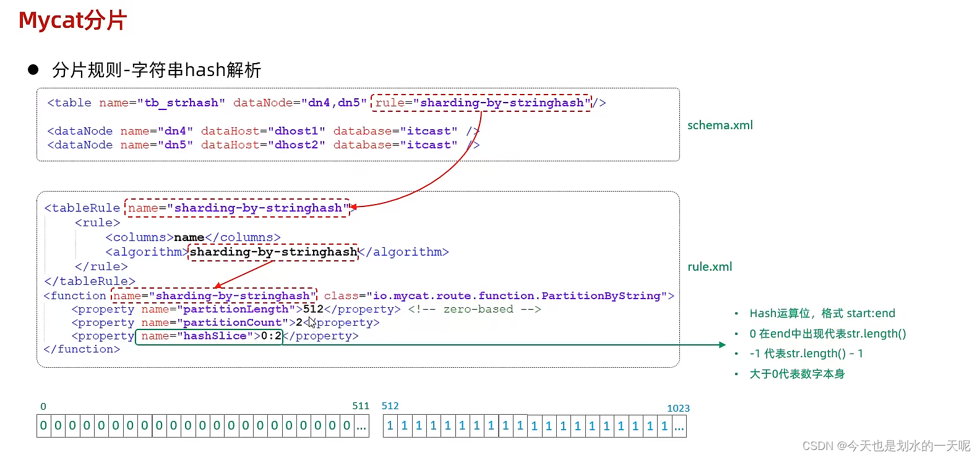
Task: Click the algorithm value "sharding-by-stringhash"
Action: pos(273,252)
